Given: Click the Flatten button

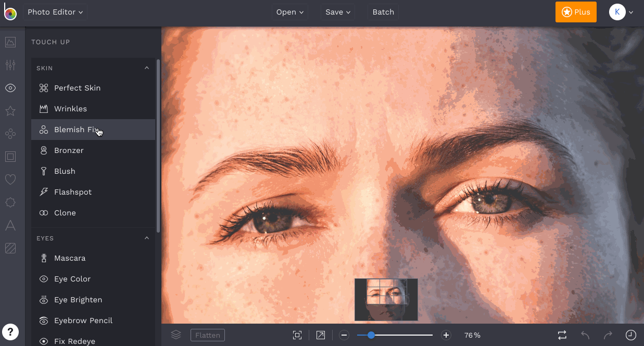Looking at the screenshot, I should tap(208, 336).
